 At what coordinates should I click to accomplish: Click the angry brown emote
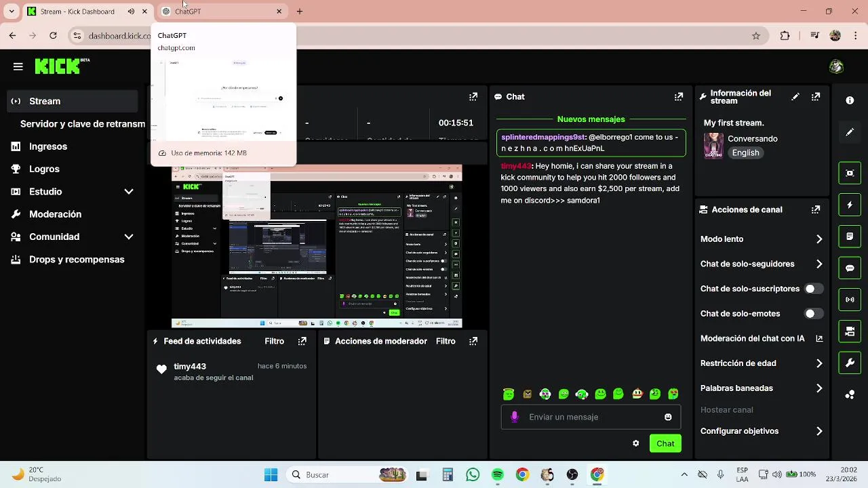pos(527,394)
